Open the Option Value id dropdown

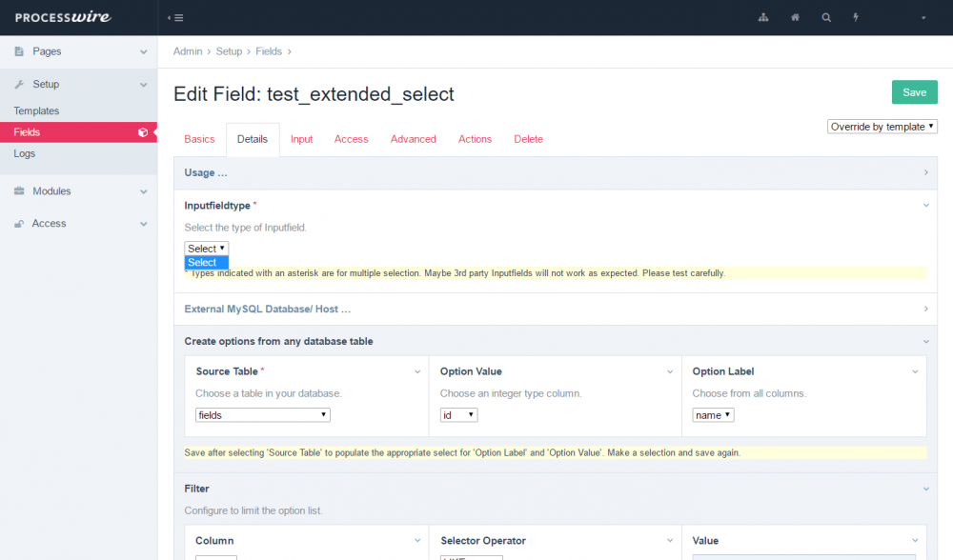[x=458, y=415]
